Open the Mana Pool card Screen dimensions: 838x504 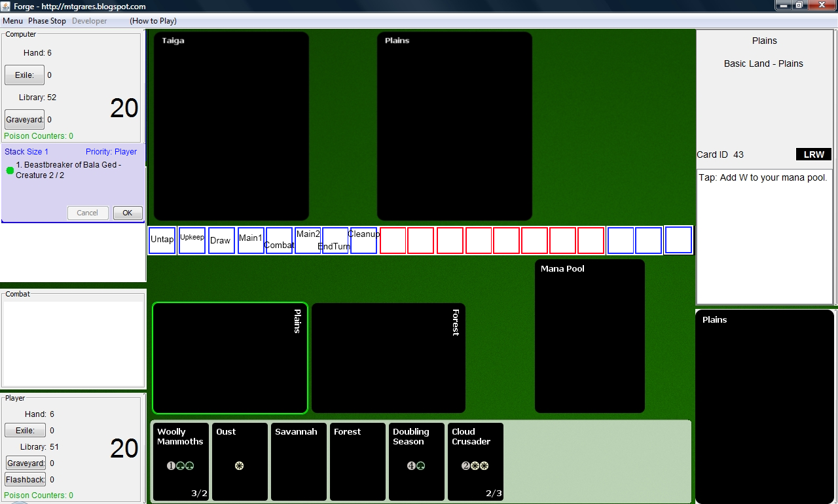589,336
